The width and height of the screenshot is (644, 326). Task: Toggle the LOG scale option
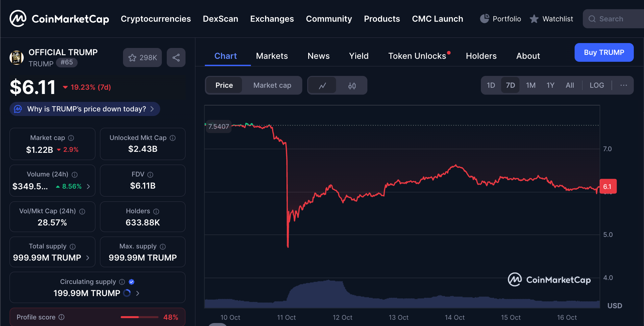(x=597, y=85)
